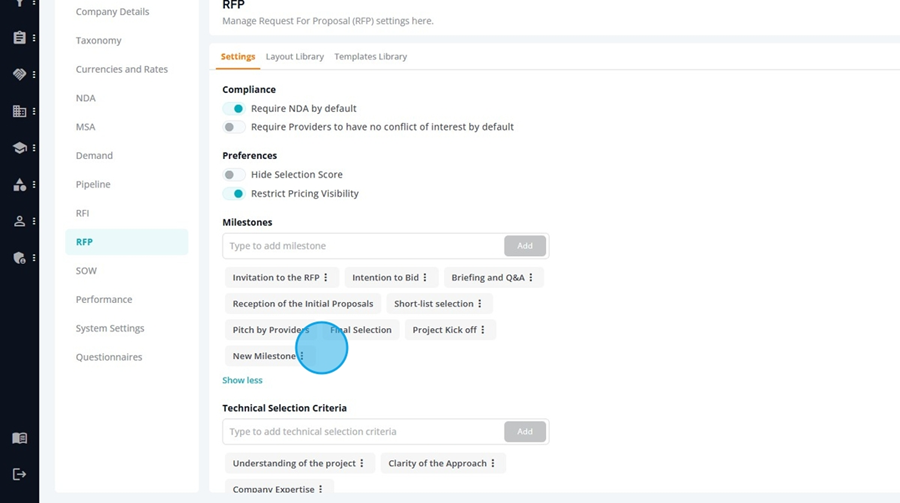
Task: Open the clipboard icon in the sidebar
Action: [20, 38]
